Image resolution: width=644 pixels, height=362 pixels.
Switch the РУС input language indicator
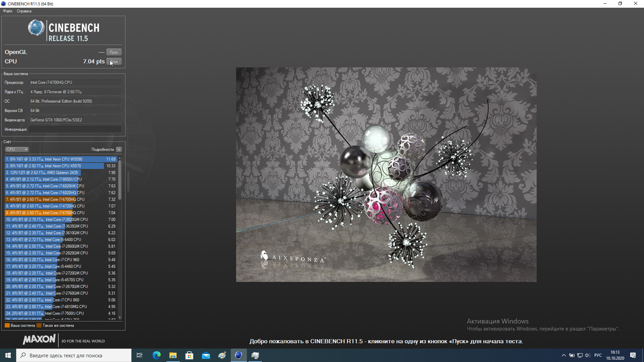pyautogui.click(x=598, y=355)
